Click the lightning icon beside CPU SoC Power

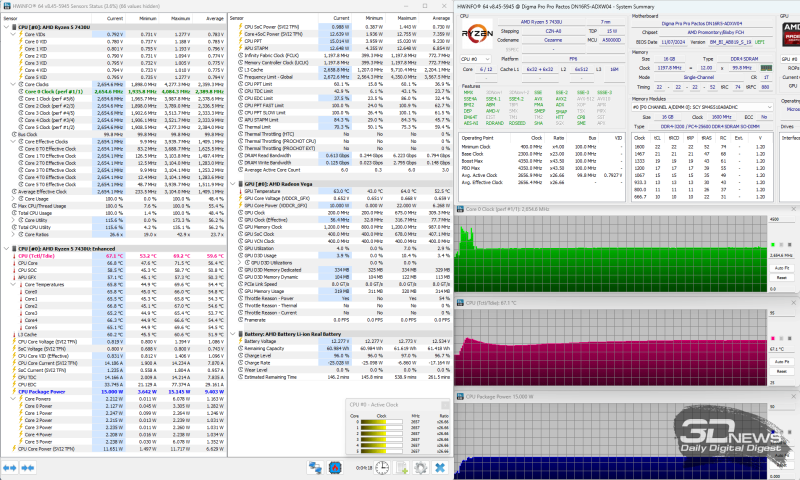(240, 27)
